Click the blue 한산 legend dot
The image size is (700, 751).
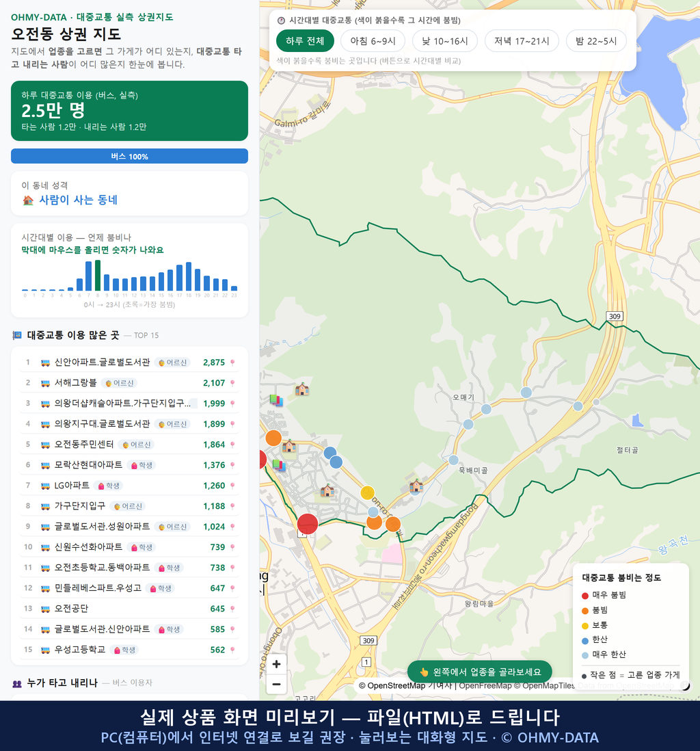point(584,640)
